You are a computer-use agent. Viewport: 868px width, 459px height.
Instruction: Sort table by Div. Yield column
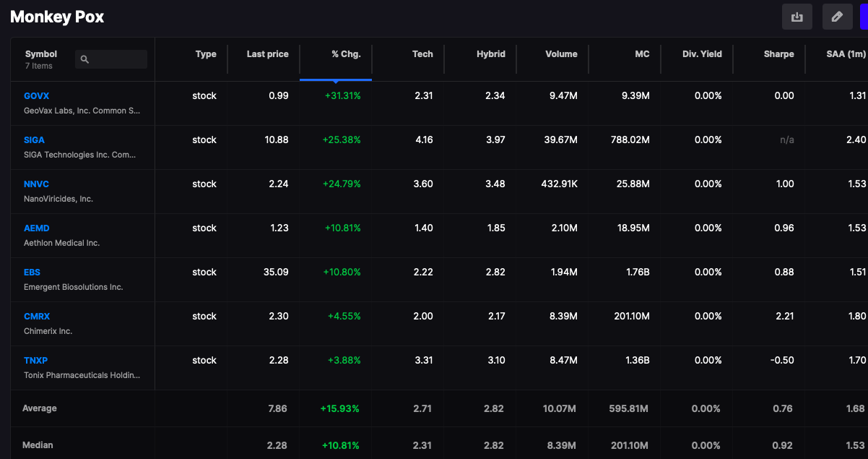[702, 54]
